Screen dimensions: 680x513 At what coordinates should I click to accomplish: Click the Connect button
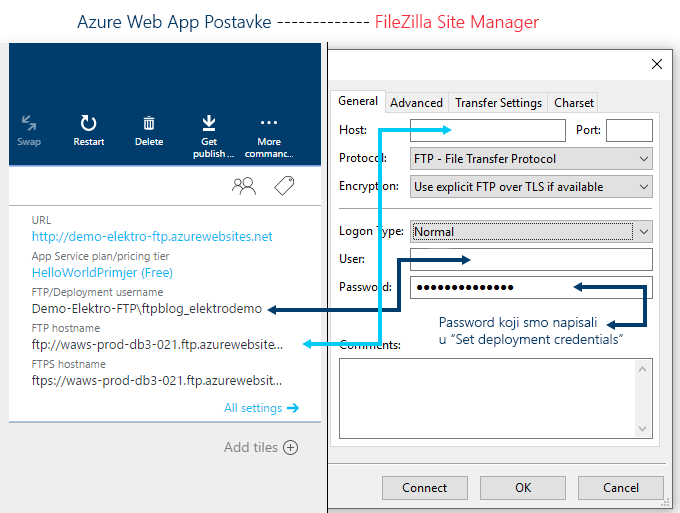(x=425, y=488)
